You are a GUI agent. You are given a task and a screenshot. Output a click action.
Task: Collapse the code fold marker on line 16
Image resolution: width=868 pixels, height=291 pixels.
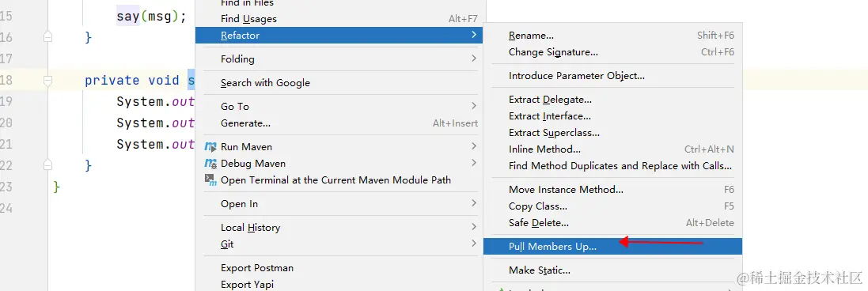48,37
